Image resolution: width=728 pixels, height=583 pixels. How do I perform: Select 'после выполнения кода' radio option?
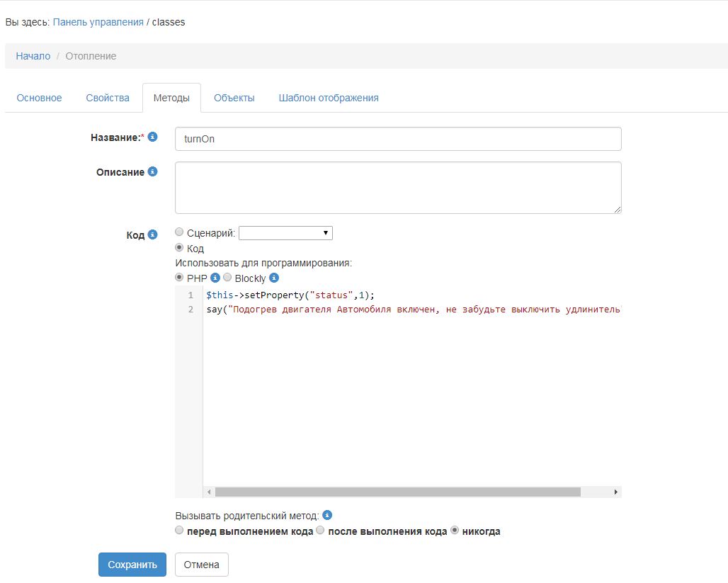(320, 531)
